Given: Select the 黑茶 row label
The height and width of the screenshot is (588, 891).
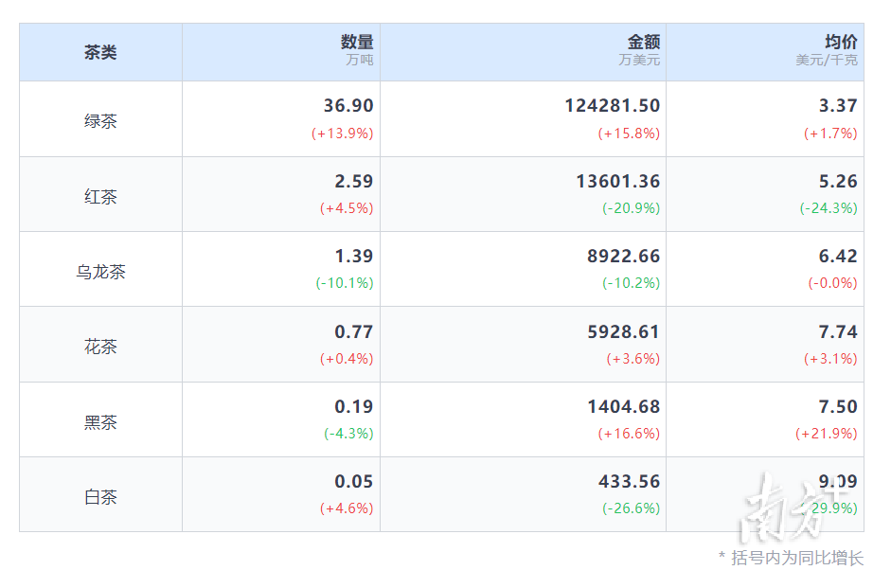Looking at the screenshot, I should coord(100,422).
